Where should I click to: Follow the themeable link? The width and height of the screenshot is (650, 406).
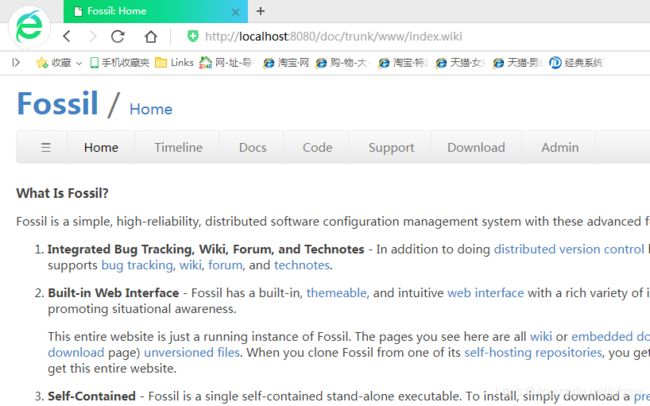(x=336, y=293)
